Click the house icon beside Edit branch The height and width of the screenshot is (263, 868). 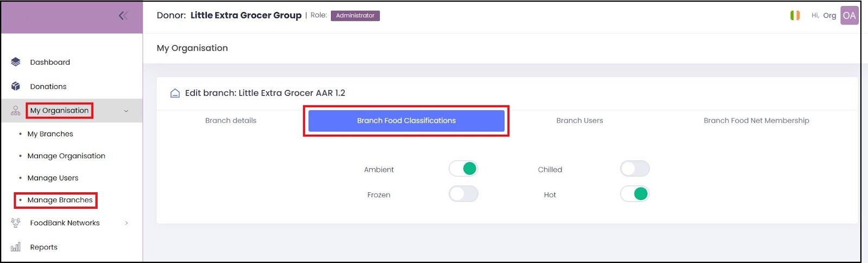(175, 93)
